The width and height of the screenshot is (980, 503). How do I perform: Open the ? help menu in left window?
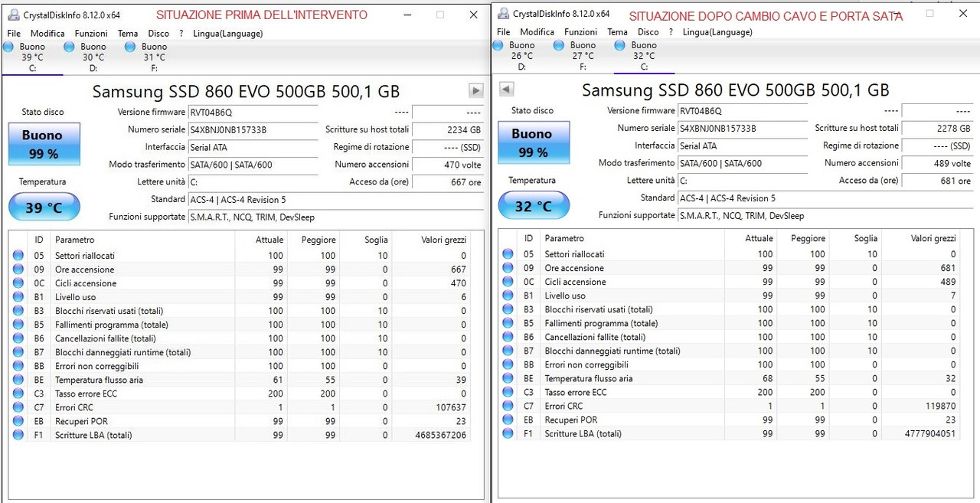[x=181, y=34]
